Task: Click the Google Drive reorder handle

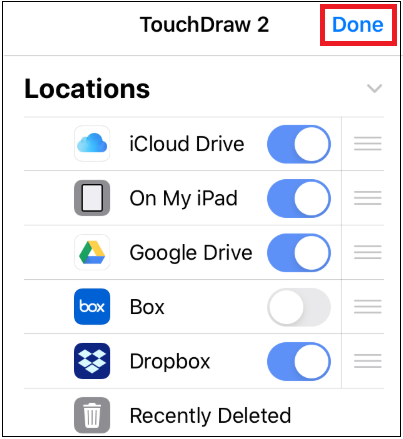Action: (368, 252)
